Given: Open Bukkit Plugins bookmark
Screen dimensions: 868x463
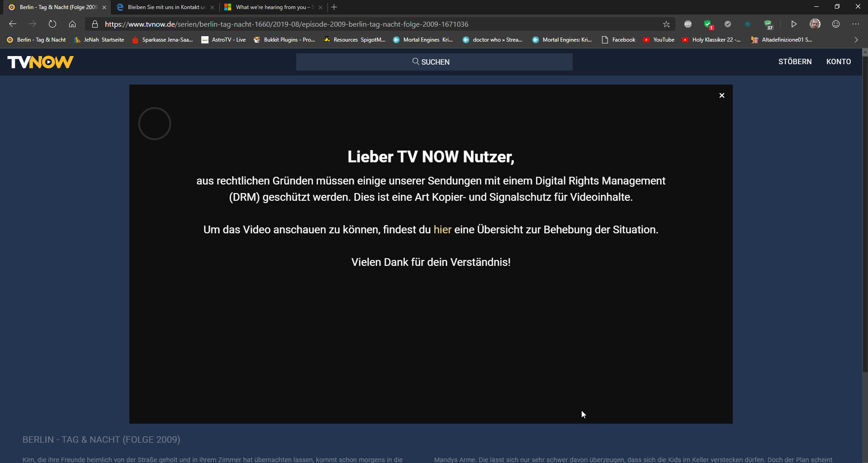Looking at the screenshot, I should tap(284, 40).
